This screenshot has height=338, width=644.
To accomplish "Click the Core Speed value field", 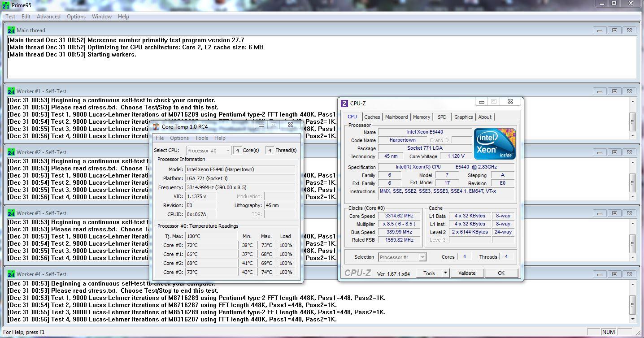I will tap(399, 216).
